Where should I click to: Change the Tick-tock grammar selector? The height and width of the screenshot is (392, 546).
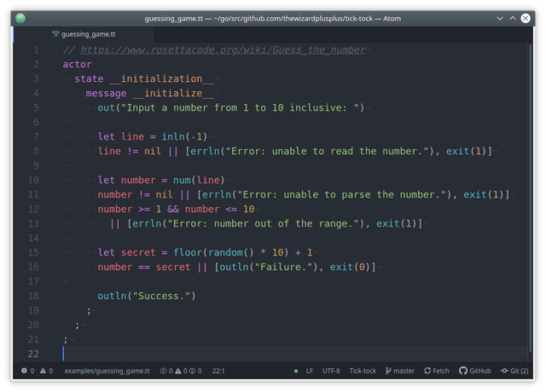(363, 371)
